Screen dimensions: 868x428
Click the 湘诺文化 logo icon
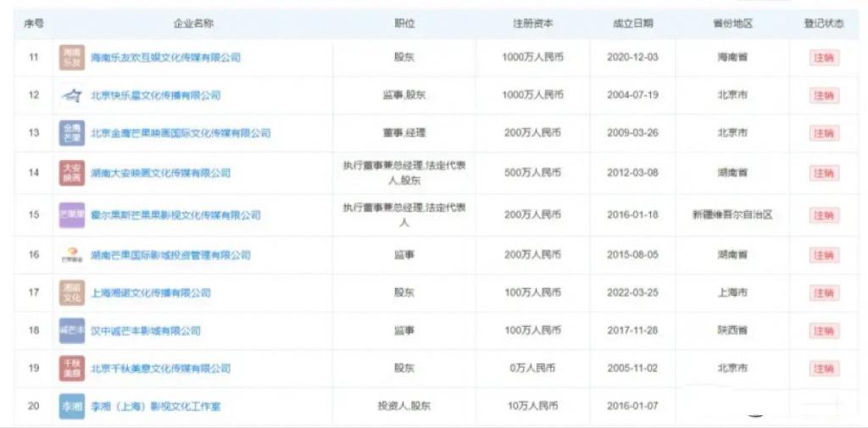coord(71,293)
